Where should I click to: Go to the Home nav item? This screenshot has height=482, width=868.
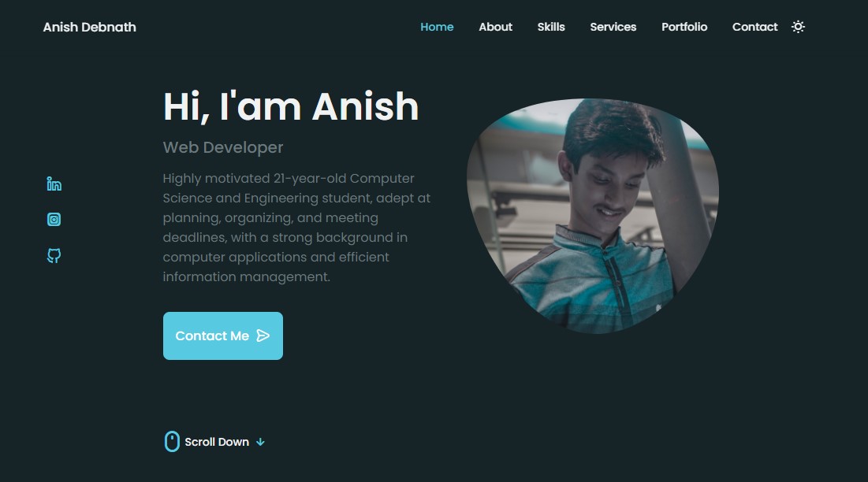tap(437, 27)
